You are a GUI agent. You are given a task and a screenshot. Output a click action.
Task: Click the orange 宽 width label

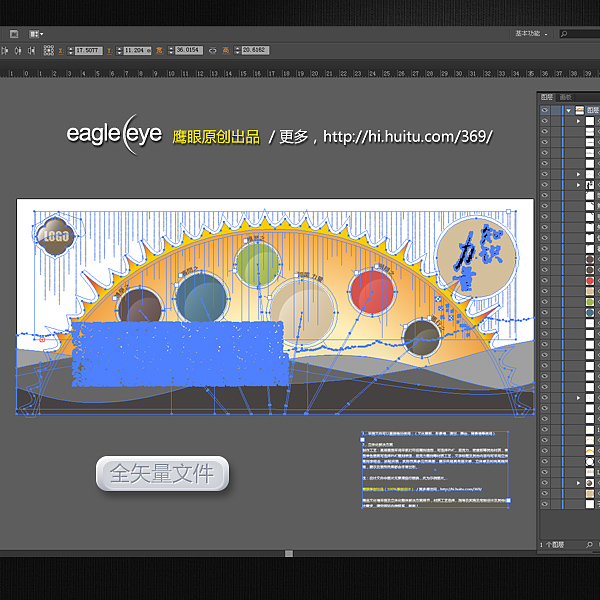pyautogui.click(x=159, y=51)
